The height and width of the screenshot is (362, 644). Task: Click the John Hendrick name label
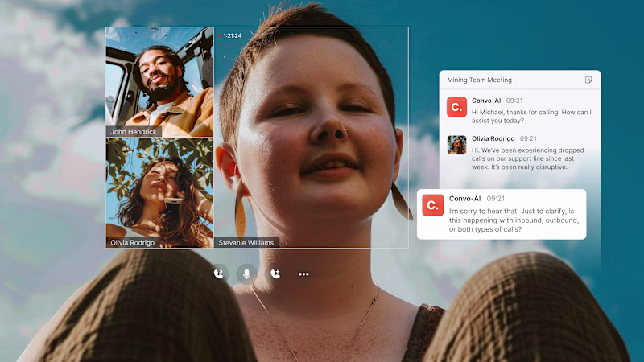(134, 132)
